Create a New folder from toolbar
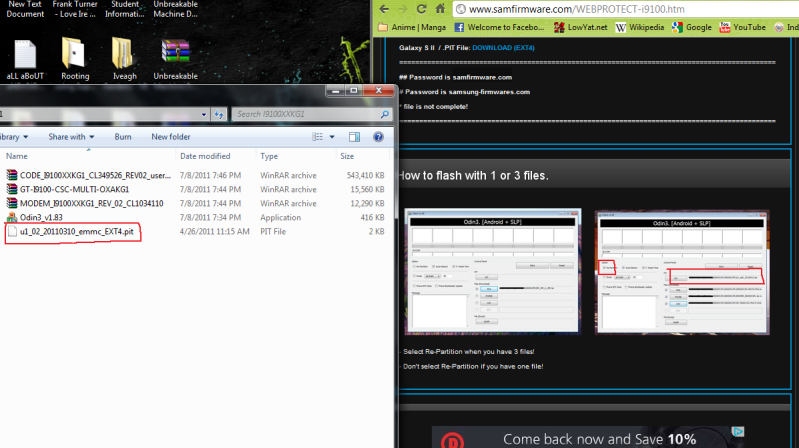Screen dimensions: 799x448 point(171,137)
